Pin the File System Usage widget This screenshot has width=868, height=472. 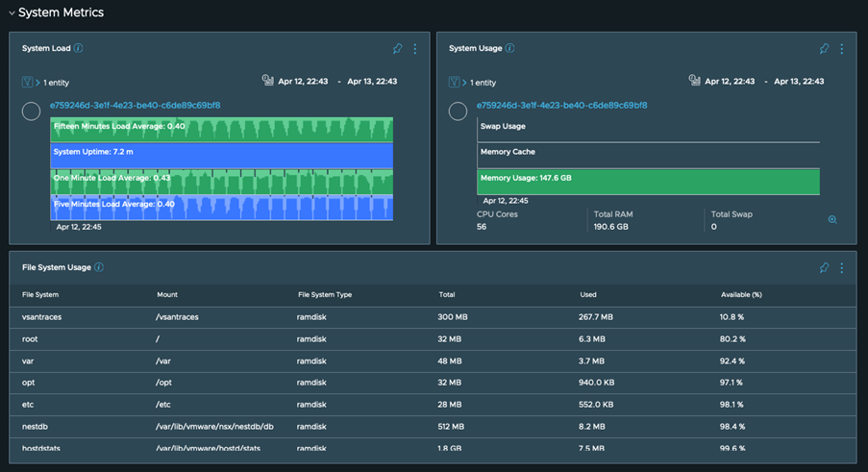[824, 268]
